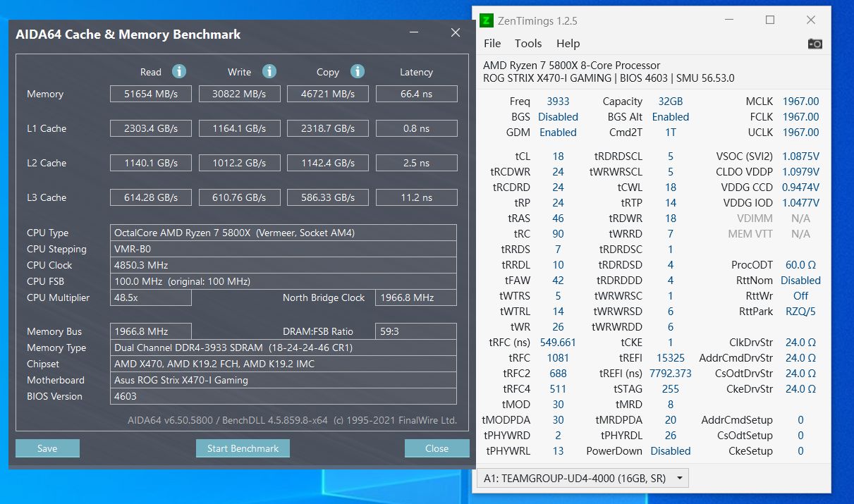Select the Memory Latency result field
This screenshot has height=504, width=854.
(416, 93)
